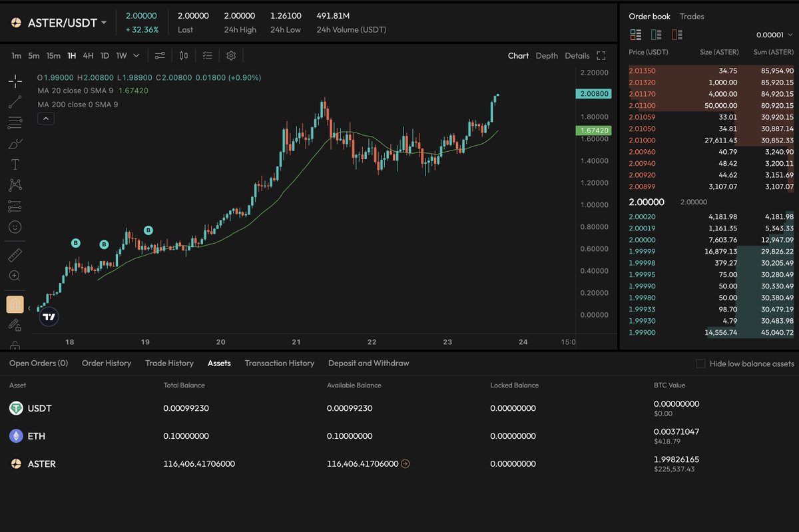
Task: Enable Hide low balance assets checkbox
Action: coord(700,364)
